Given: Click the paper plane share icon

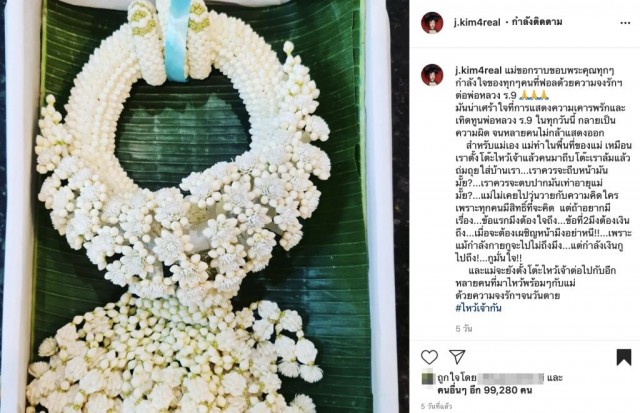Looking at the screenshot, I should (457, 356).
